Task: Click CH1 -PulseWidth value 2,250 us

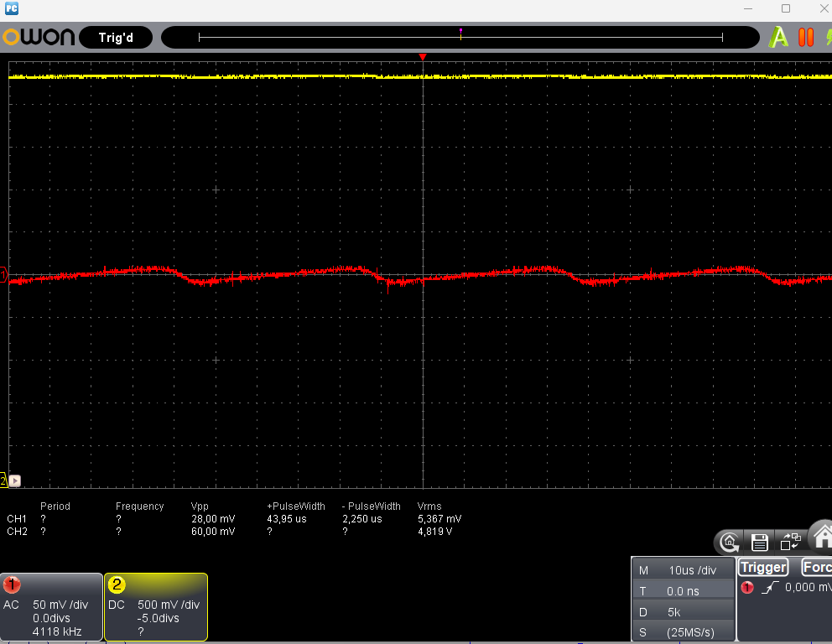Action: pyautogui.click(x=361, y=519)
